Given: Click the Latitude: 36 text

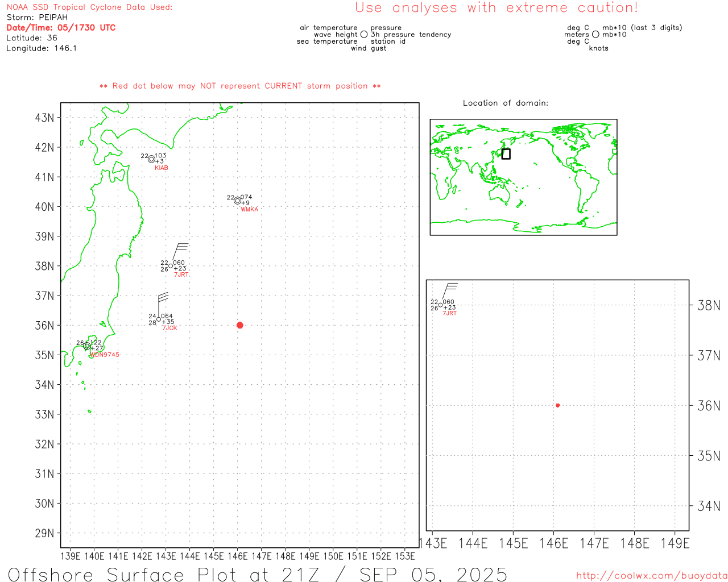Looking at the screenshot, I should [x=32, y=38].
